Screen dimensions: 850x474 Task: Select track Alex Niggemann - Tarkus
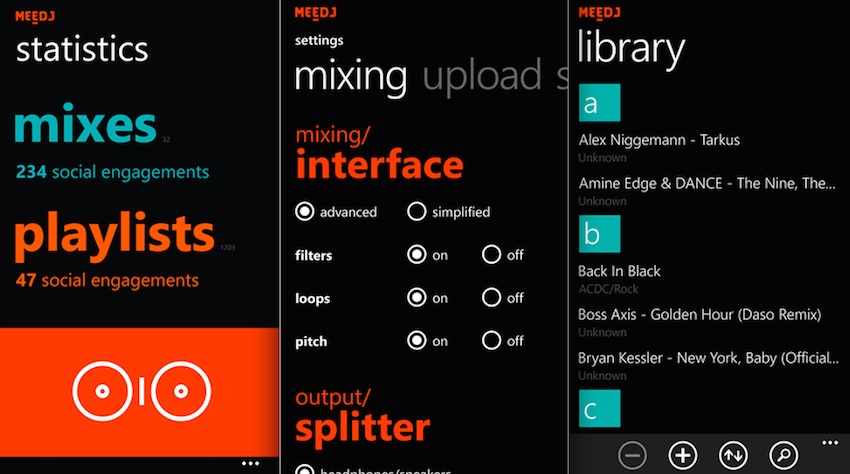pyautogui.click(x=659, y=140)
